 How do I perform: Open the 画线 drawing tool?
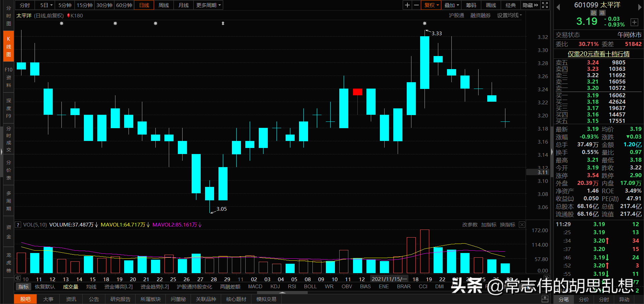490,5
